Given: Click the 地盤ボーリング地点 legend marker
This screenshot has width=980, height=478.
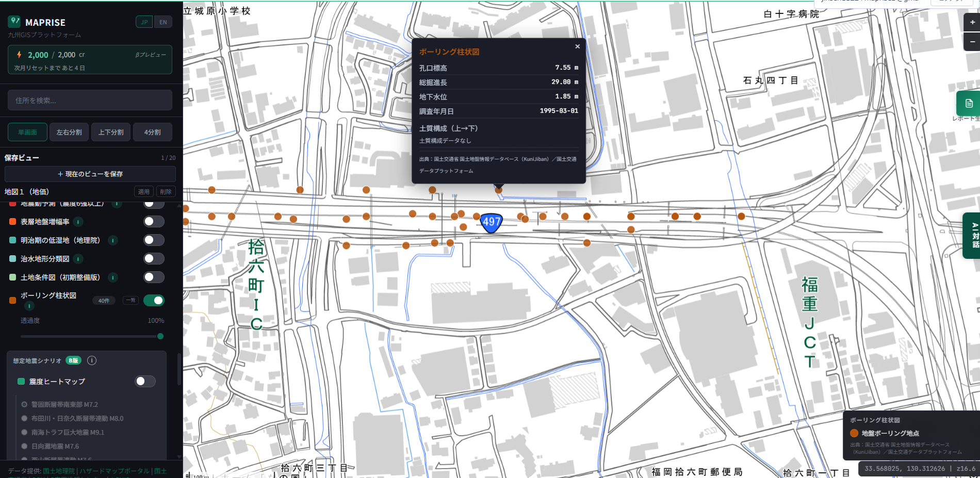Looking at the screenshot, I should [x=854, y=433].
